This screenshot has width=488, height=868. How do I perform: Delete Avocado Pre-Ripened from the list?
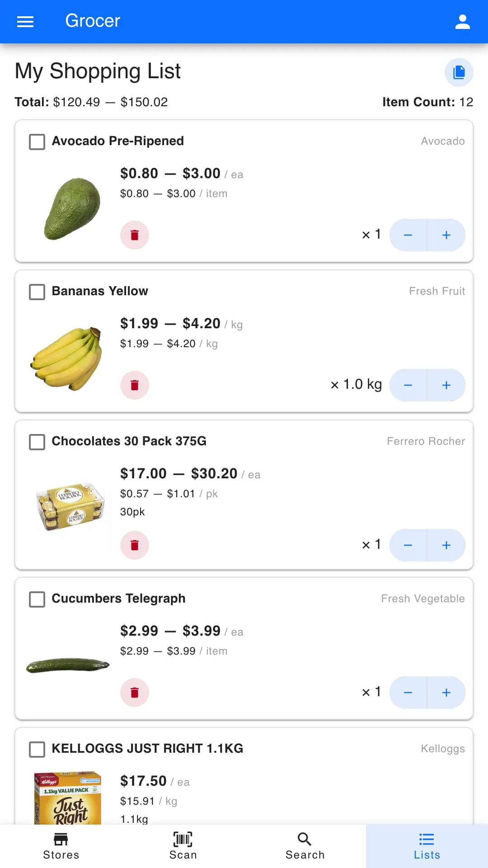click(135, 235)
